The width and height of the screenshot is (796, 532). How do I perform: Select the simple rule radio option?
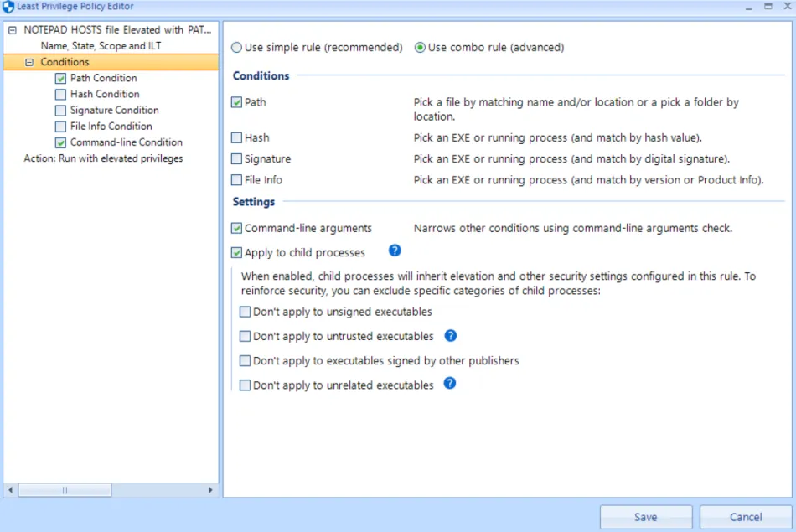(237, 48)
